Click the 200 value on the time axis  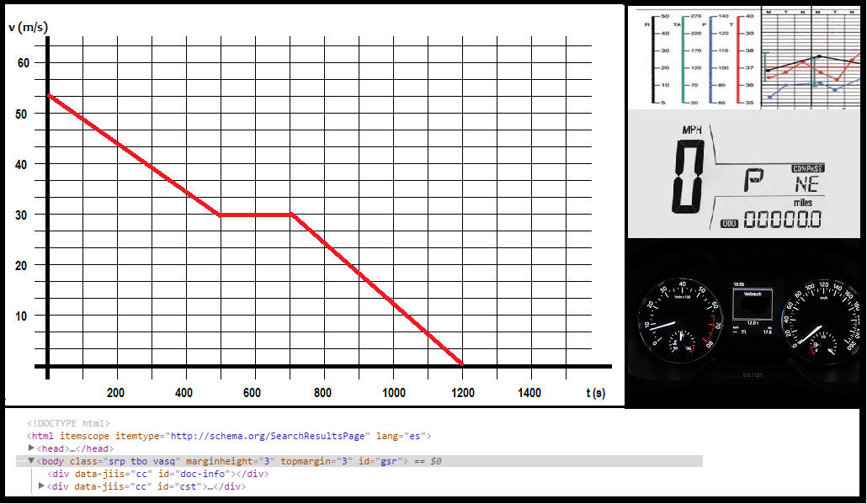coord(115,393)
